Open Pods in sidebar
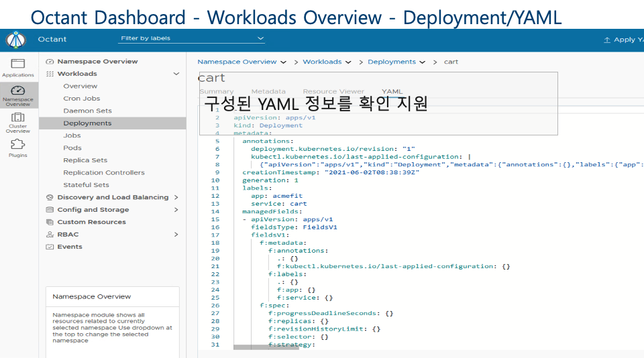Viewport: 644px width, 358px height. click(x=72, y=147)
